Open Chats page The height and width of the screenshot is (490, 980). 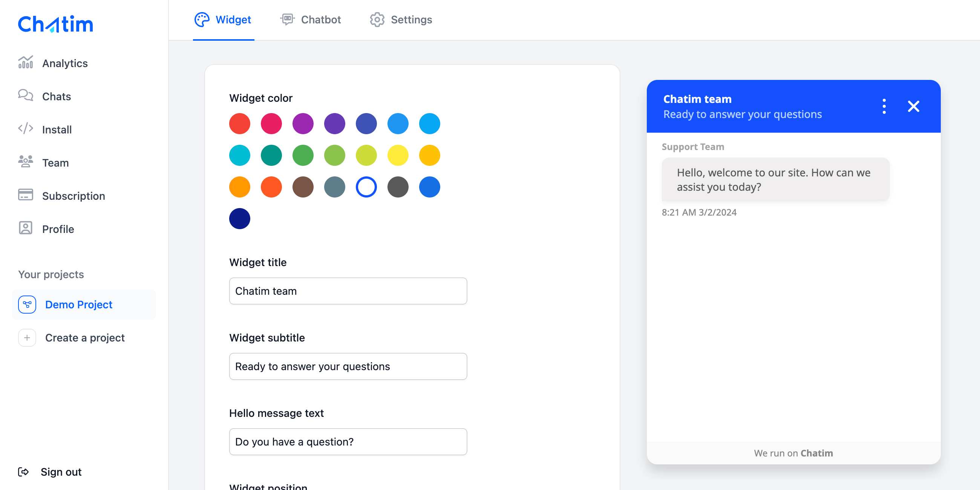pyautogui.click(x=56, y=96)
